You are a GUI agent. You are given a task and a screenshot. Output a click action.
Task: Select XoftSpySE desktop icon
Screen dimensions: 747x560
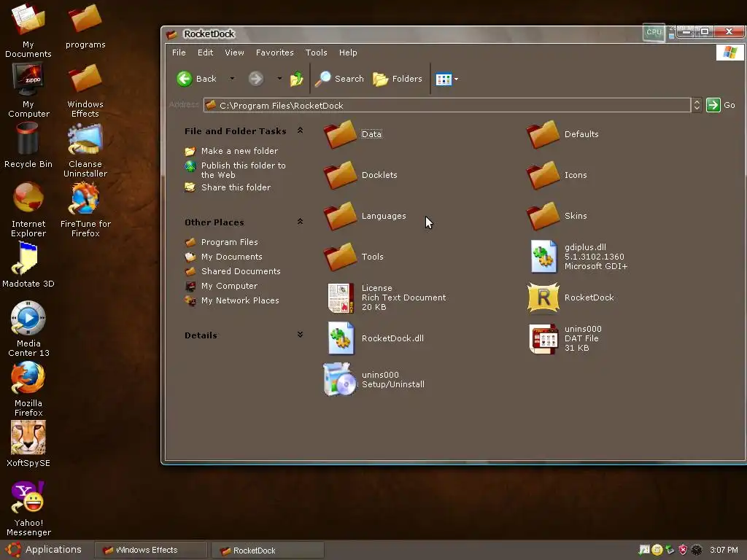point(28,437)
